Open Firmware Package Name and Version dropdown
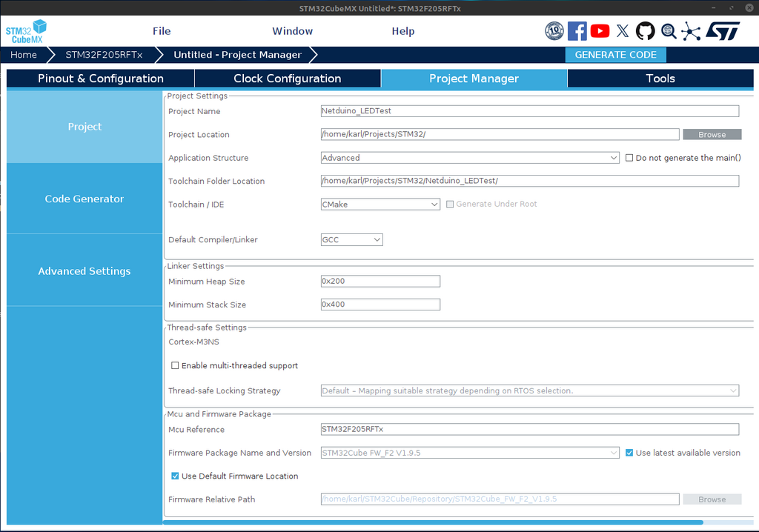The height and width of the screenshot is (532, 759). (x=469, y=453)
